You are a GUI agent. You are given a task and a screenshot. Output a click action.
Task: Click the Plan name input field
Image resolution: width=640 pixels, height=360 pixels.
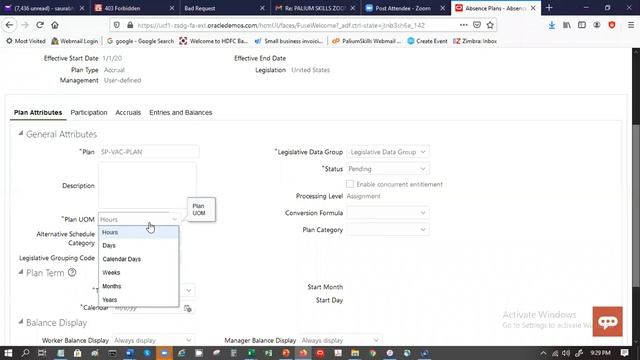[149, 152]
